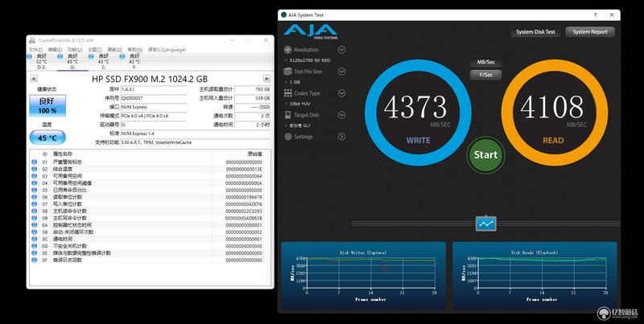Click the 原始值 column header
The image size is (644, 324).
[x=254, y=154]
